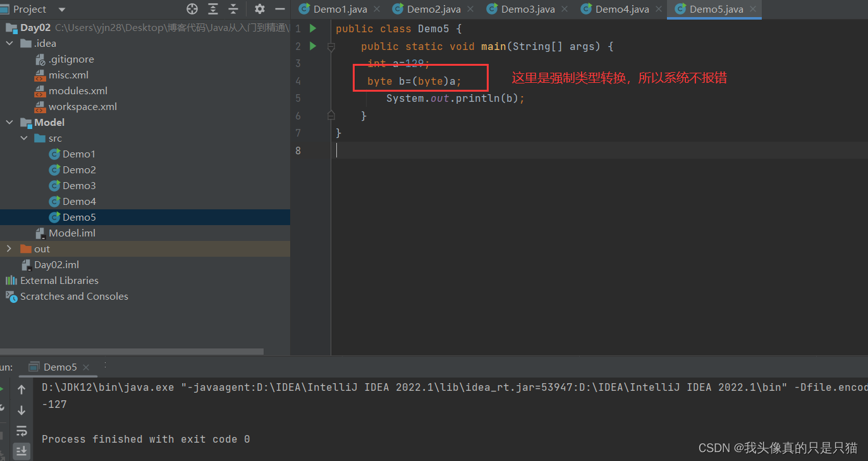Run main method from the gutter arrow on line 2

point(313,46)
